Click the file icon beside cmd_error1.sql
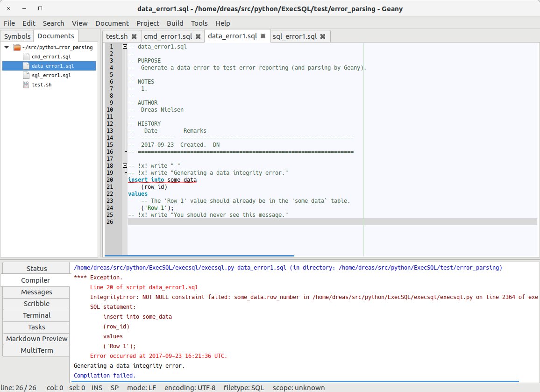 [x=26, y=57]
